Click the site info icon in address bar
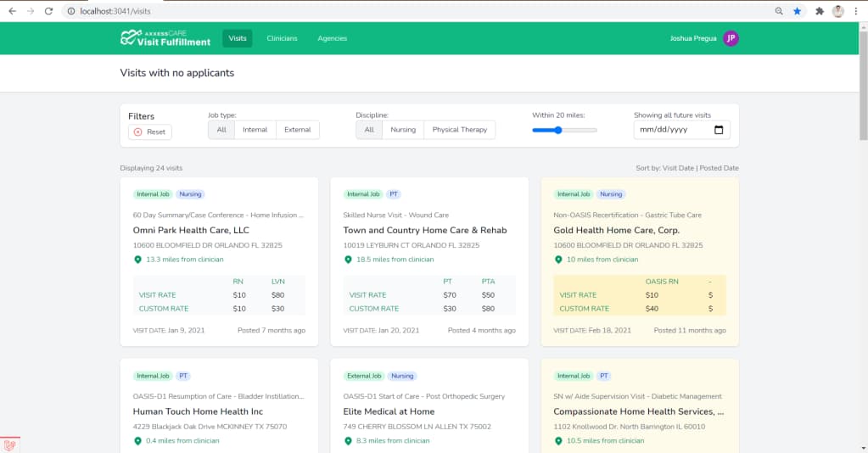The height and width of the screenshot is (453, 868). 71,11
